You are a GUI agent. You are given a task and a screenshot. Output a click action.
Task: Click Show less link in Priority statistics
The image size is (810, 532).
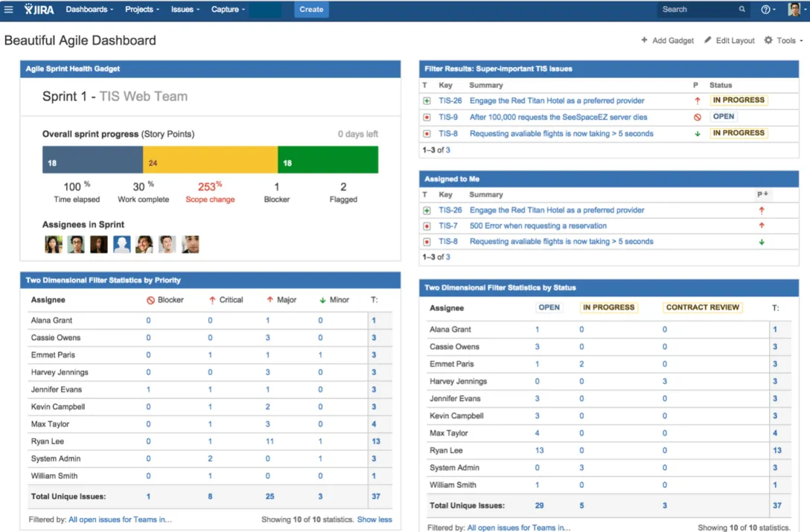(x=374, y=519)
